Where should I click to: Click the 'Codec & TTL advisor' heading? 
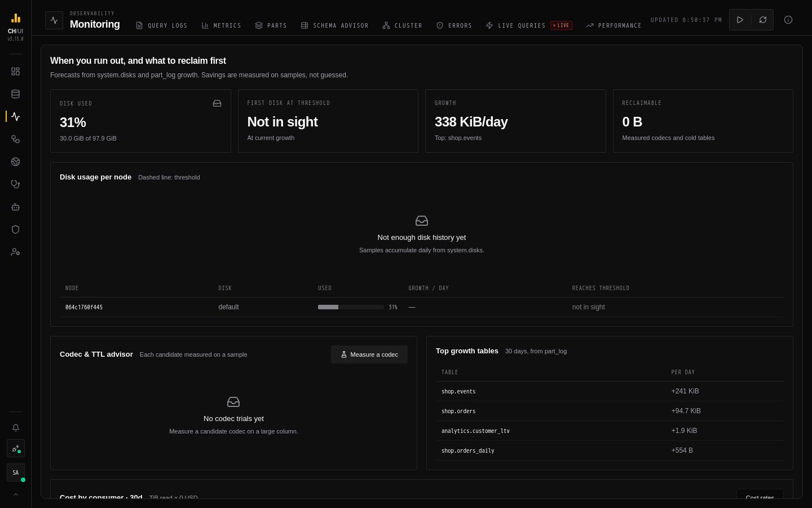[96, 354]
